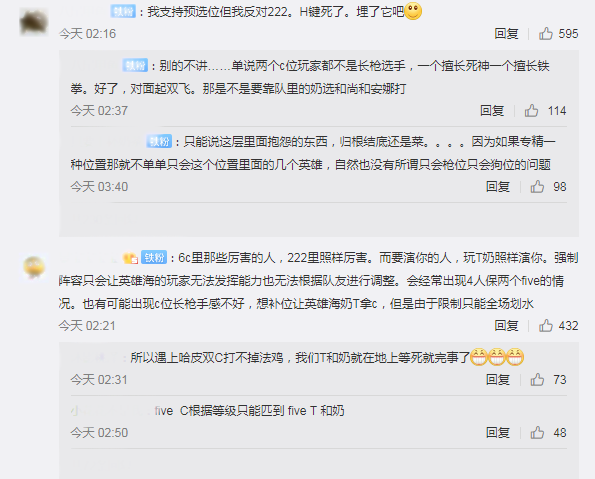Reply to the 02:50 sub-comment
The image size is (595, 479).
click(498, 432)
